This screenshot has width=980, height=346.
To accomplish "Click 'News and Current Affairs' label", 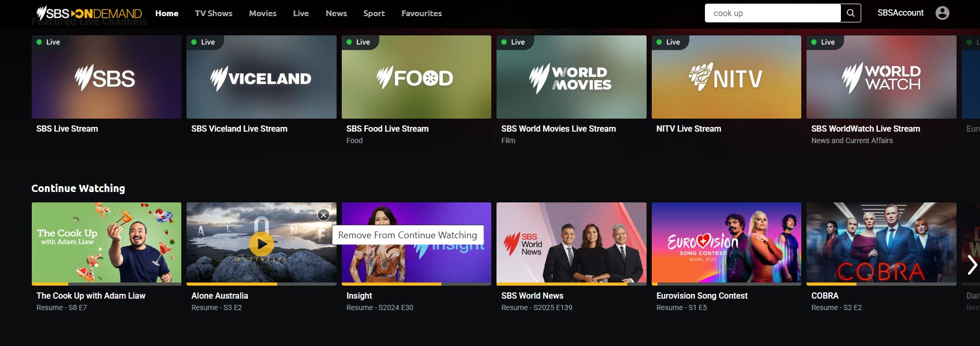I will (852, 140).
